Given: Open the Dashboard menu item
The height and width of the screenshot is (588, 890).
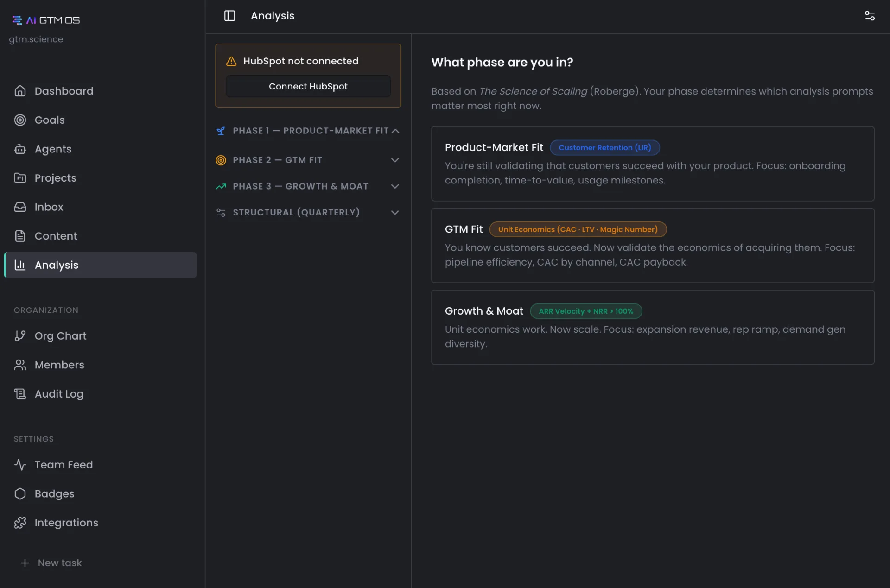Looking at the screenshot, I should (100, 91).
